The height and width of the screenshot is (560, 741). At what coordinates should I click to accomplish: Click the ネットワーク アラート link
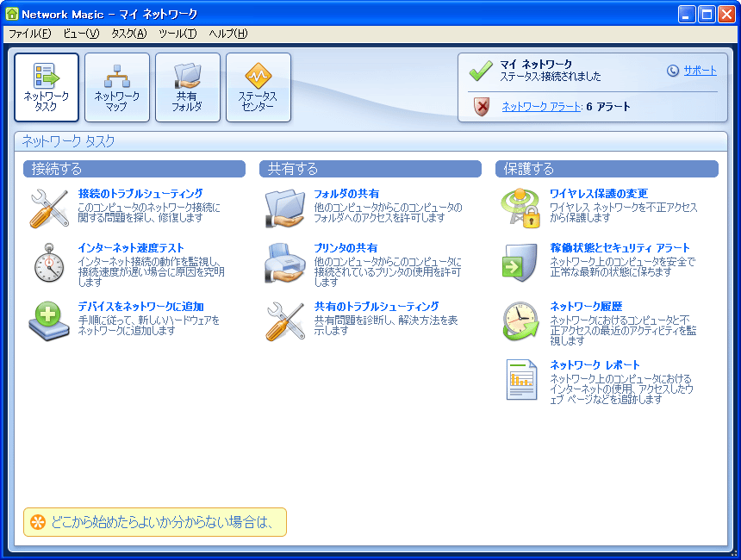coord(541,107)
